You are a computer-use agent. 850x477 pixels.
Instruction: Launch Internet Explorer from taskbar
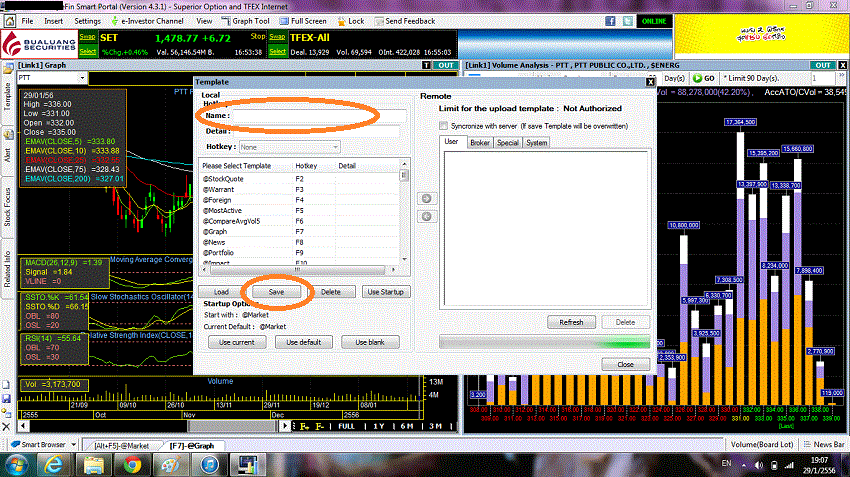(x=53, y=465)
